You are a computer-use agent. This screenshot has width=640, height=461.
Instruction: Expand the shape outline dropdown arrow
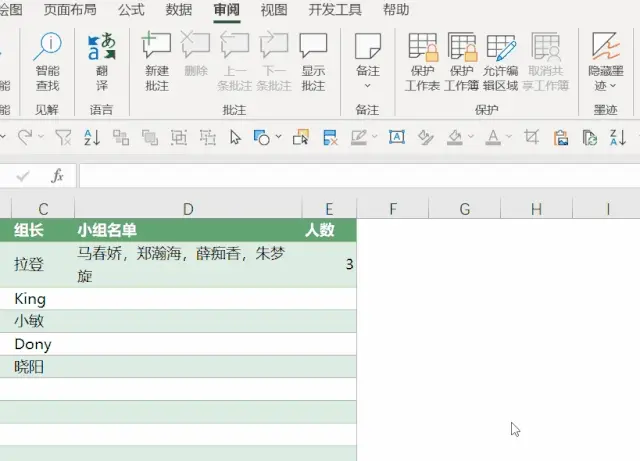point(375,136)
